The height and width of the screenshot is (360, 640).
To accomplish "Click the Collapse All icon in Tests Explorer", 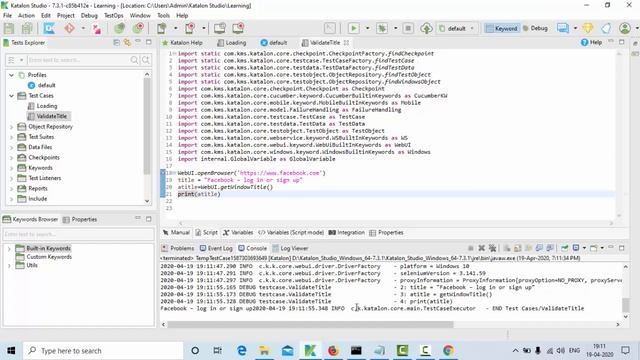I will click(x=116, y=42).
